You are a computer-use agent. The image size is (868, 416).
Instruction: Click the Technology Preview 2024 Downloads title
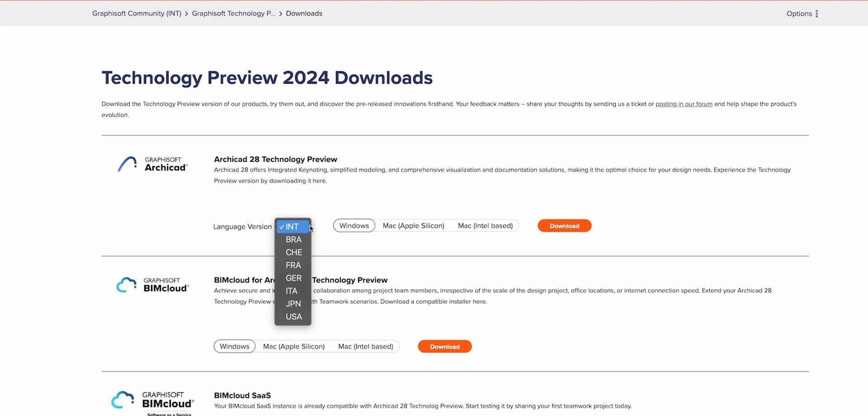267,78
